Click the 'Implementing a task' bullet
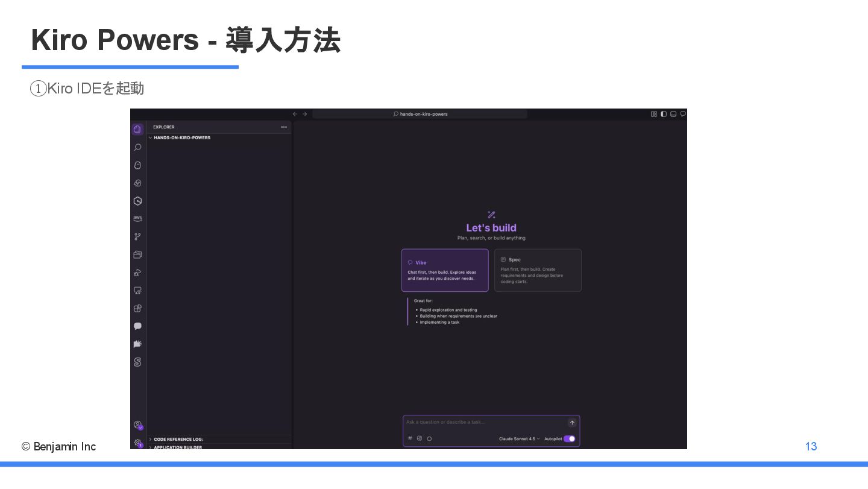868x489 pixels. (x=439, y=322)
